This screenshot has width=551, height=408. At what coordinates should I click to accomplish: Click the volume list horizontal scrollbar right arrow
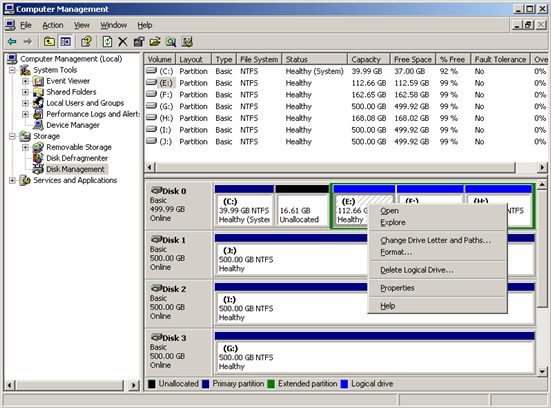pos(542,168)
